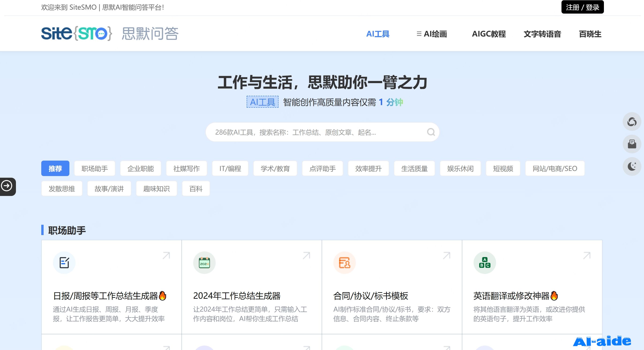Click the refresh swirl floating icon
The image size is (644, 350).
click(632, 122)
